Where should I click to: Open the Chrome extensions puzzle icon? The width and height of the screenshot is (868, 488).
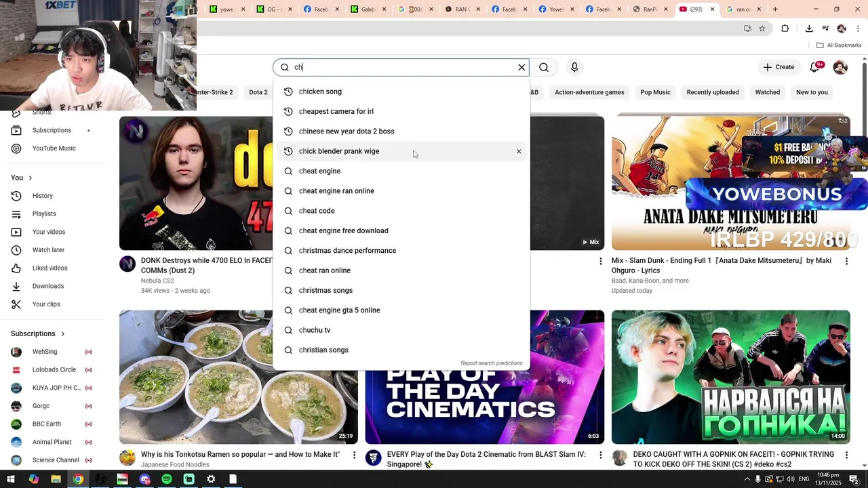(x=785, y=28)
